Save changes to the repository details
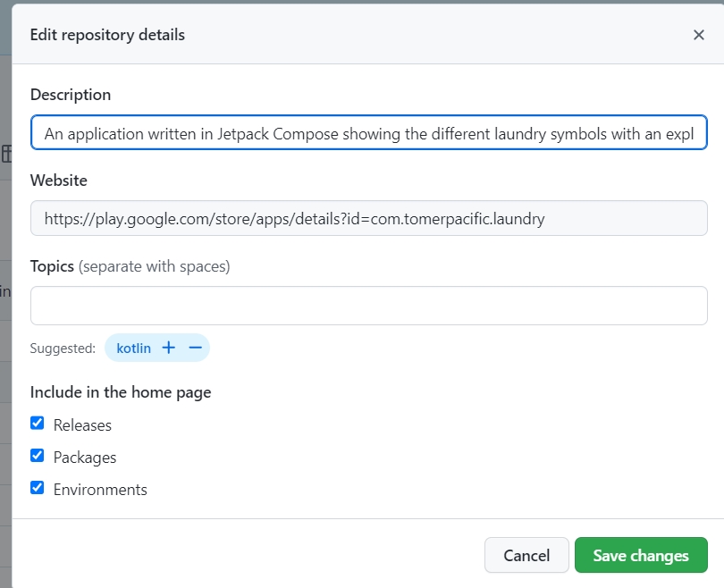 pos(641,555)
